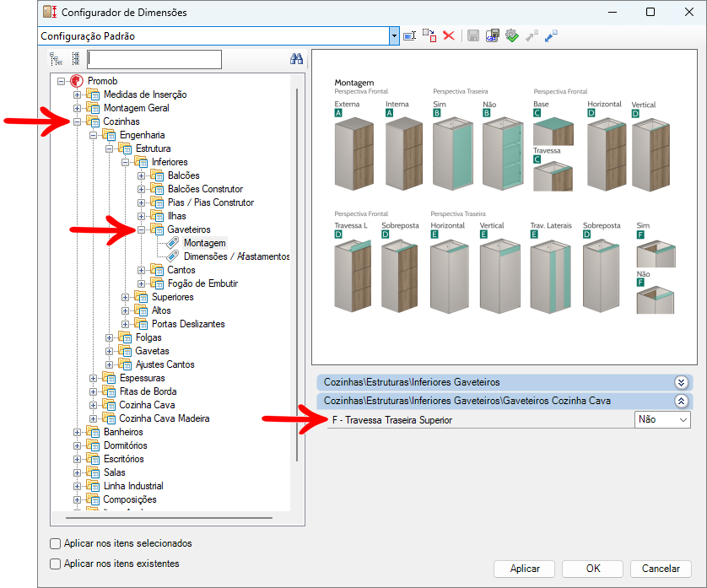Image resolution: width=707 pixels, height=588 pixels.
Task: Click the red X delete configuration icon
Action: click(x=449, y=36)
